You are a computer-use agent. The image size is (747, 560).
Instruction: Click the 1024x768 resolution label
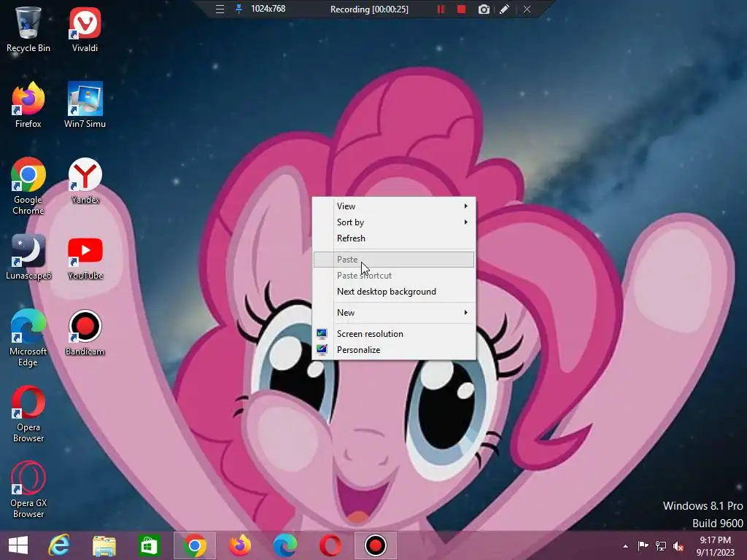268,9
